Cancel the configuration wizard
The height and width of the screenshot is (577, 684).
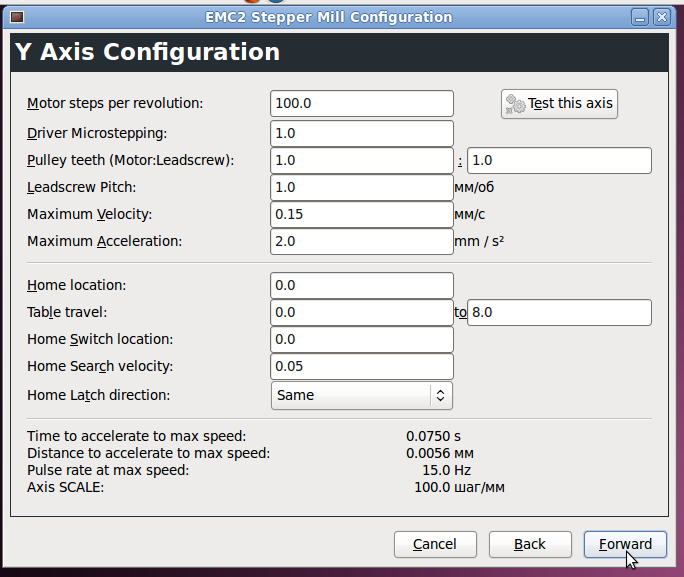pos(435,544)
